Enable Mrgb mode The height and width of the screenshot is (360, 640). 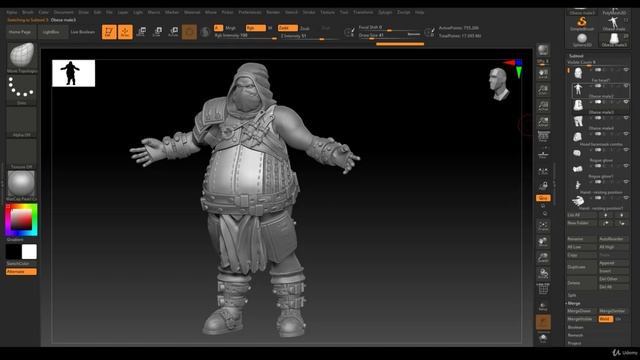click(x=231, y=28)
